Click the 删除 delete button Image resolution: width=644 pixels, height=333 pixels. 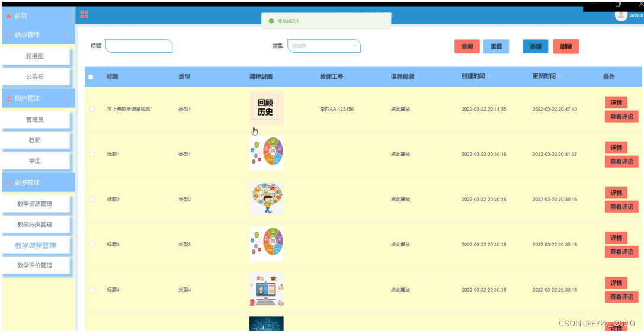point(566,46)
